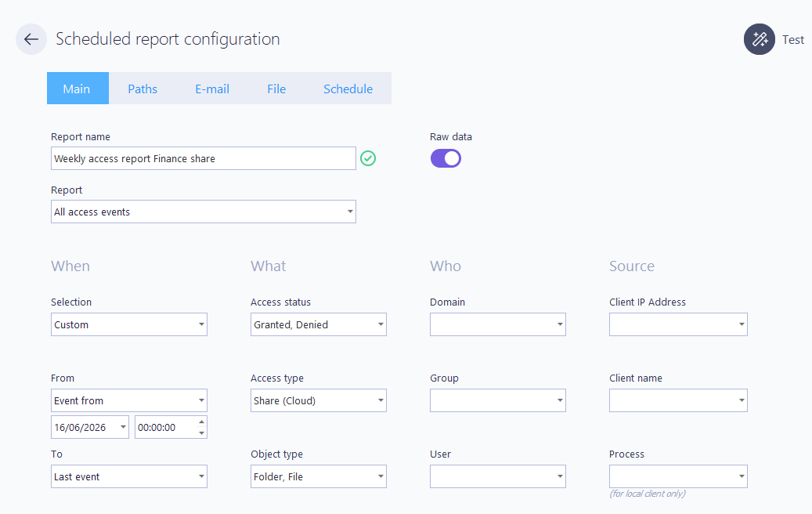812x514 pixels.
Task: Switch to the Main tab
Action: (x=78, y=89)
